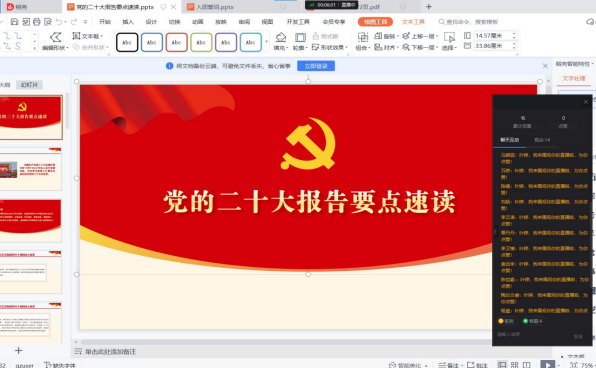Viewport: 596px width, 369px height.
Task: Click the Selection pane (选择) icon
Action: 449,41
